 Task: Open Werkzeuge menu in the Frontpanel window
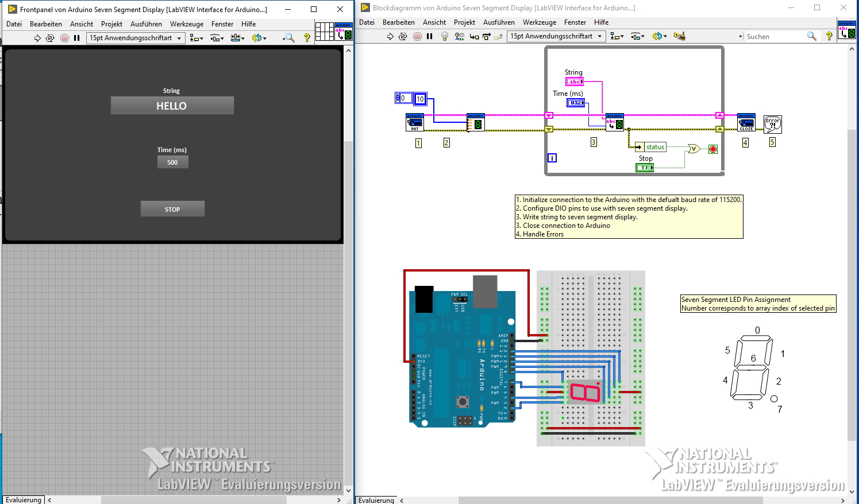(x=187, y=24)
